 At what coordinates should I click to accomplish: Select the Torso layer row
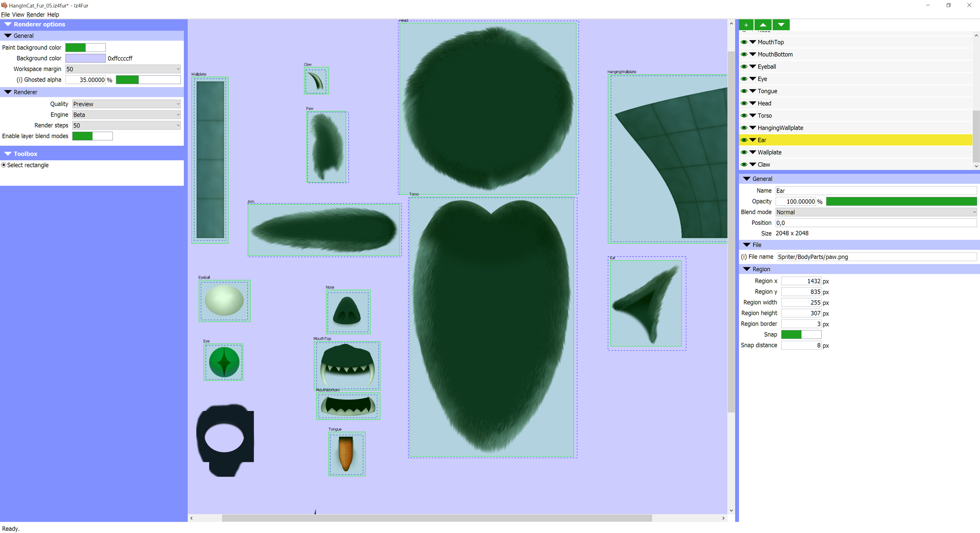(x=856, y=115)
